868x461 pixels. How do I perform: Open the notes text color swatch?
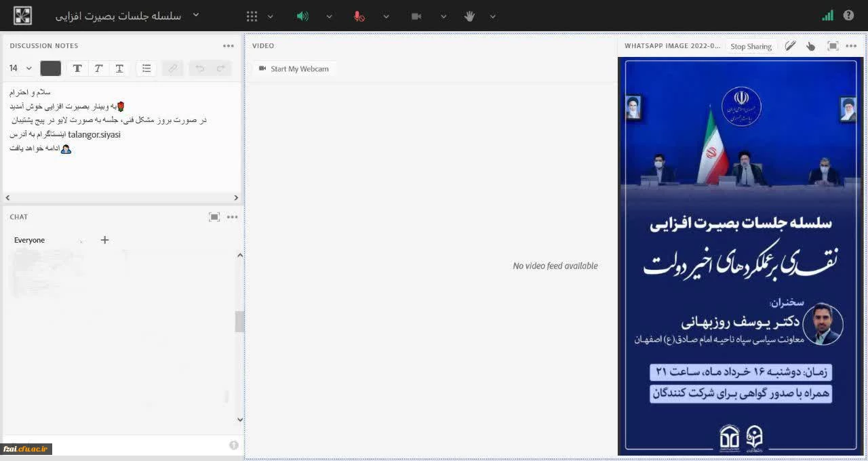51,68
